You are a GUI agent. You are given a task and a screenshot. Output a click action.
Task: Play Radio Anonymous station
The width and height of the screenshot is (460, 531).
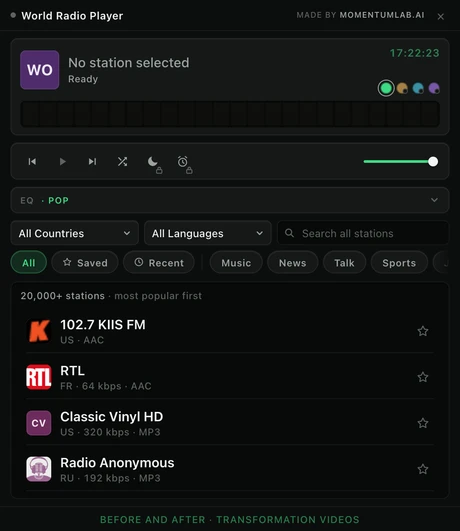(x=230, y=469)
